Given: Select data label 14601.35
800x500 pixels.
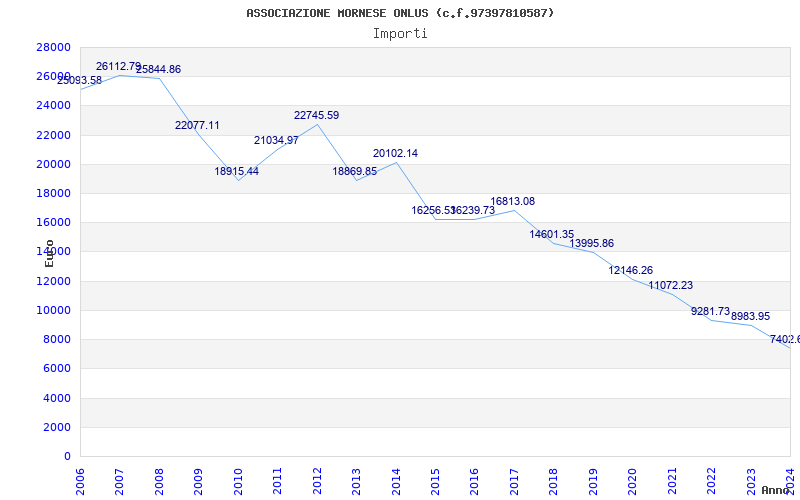Looking at the screenshot, I should (x=552, y=235).
